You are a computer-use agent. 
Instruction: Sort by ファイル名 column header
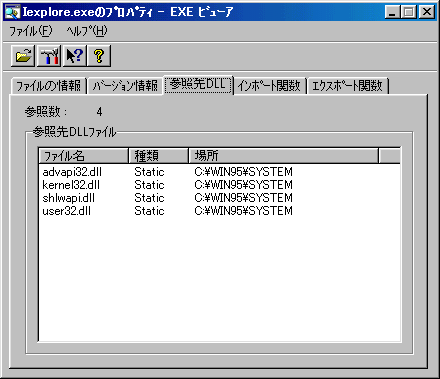click(x=84, y=156)
